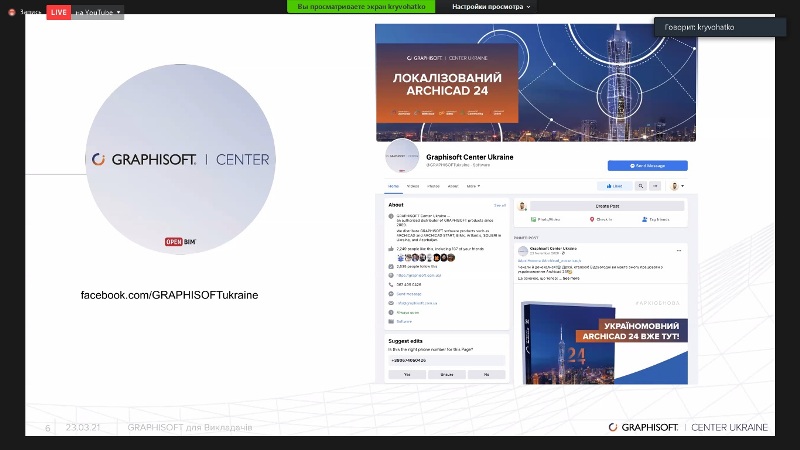
Task: Click the facebook.com/GRAPHISOFTukraine address text
Action: click(x=169, y=295)
